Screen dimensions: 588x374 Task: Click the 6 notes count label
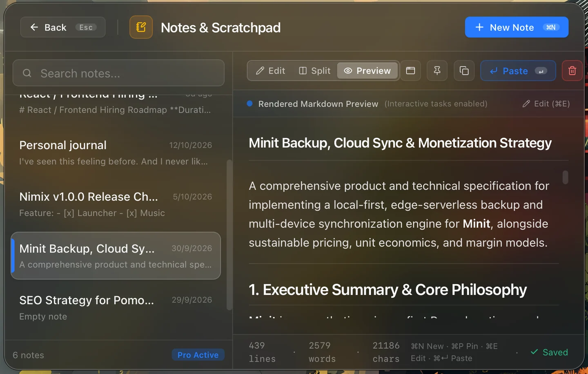28,355
